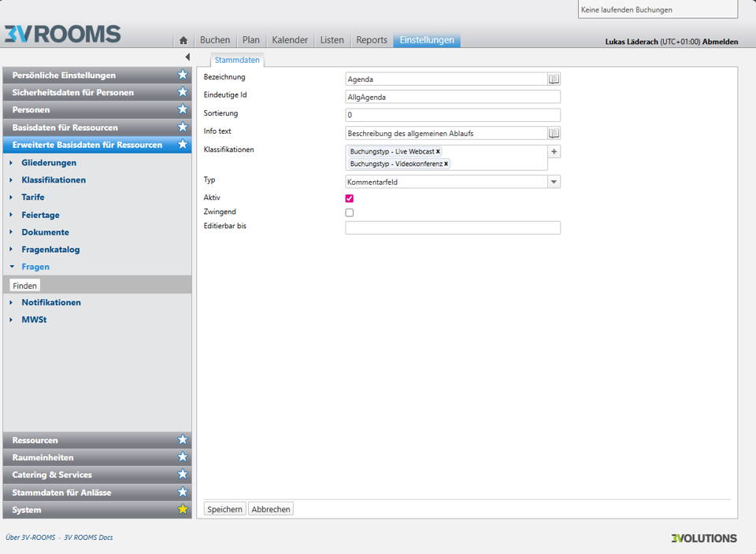
Task: Switch to the Kalender tab
Action: click(x=290, y=40)
